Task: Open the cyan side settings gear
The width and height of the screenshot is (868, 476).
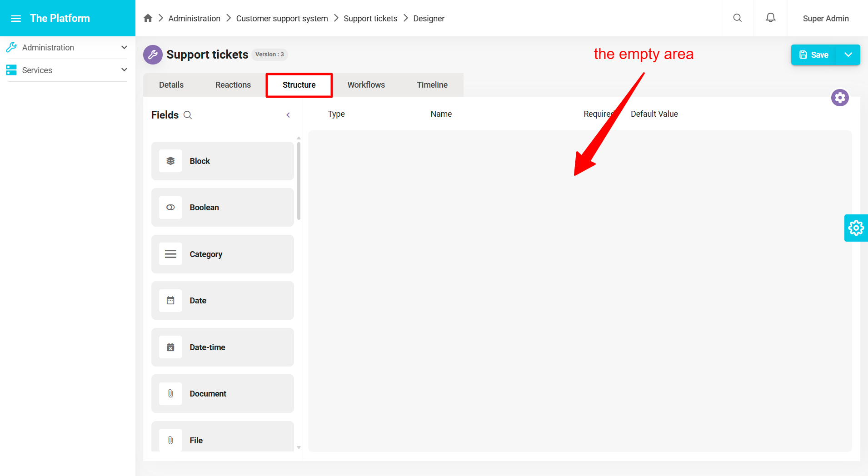Action: click(856, 228)
